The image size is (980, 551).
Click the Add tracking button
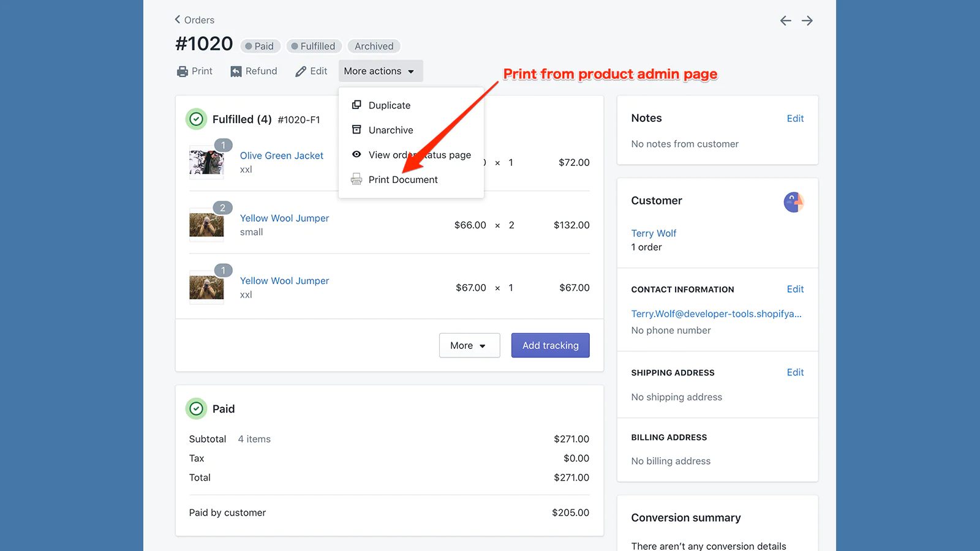[550, 345]
